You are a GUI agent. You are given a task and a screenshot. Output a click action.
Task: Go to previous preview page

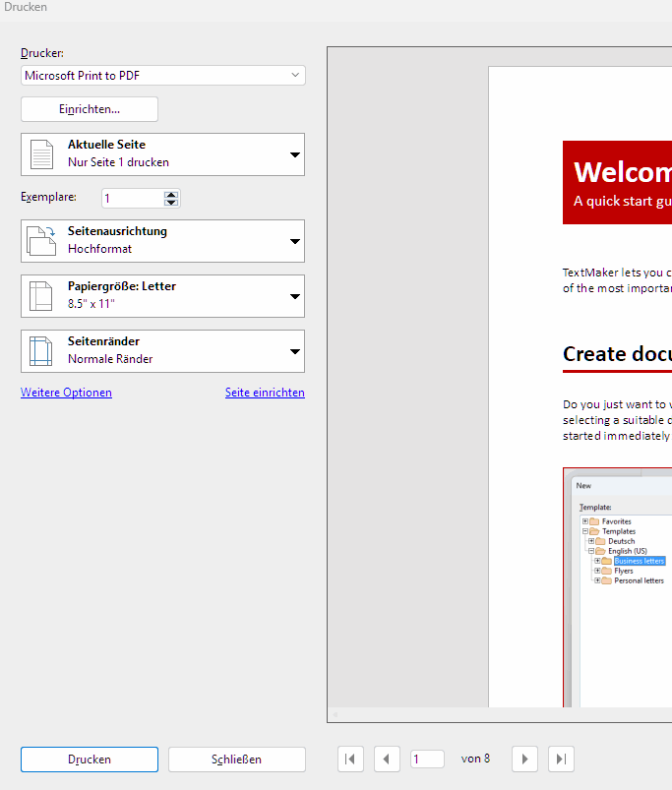pyautogui.click(x=387, y=759)
